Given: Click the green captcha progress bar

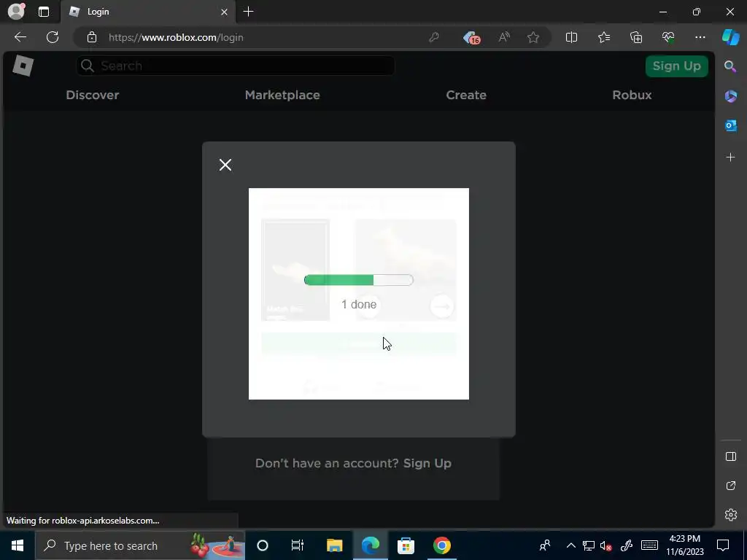Looking at the screenshot, I should click(x=358, y=280).
